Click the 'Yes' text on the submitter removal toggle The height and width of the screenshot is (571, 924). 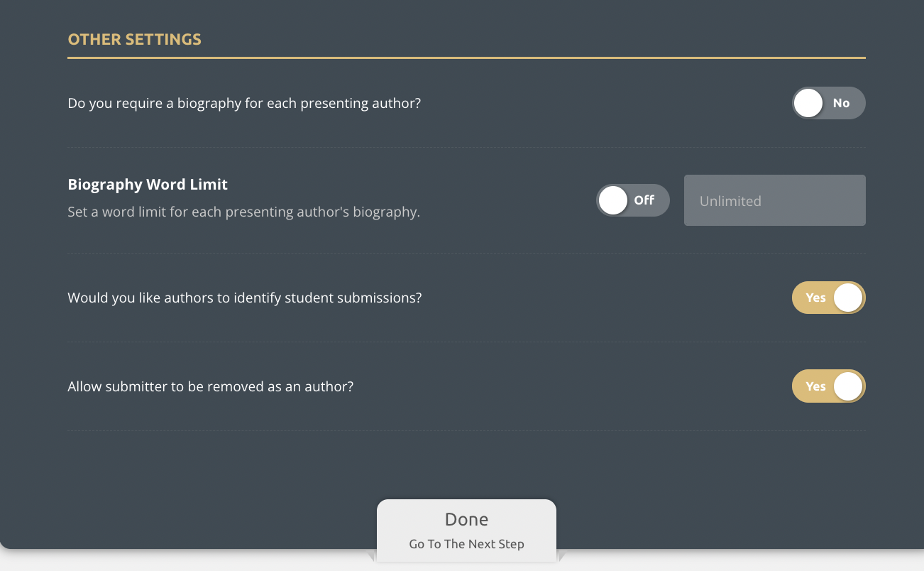pyautogui.click(x=815, y=386)
